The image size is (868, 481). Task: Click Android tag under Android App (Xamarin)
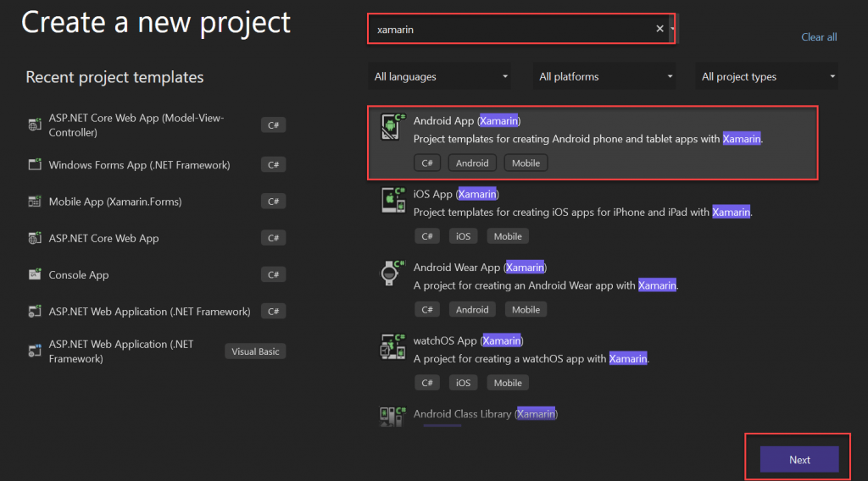(x=472, y=163)
